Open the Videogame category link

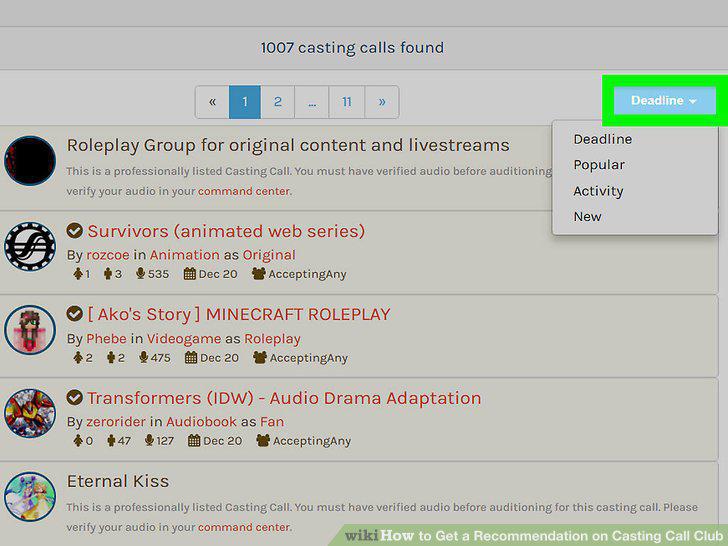point(184,338)
